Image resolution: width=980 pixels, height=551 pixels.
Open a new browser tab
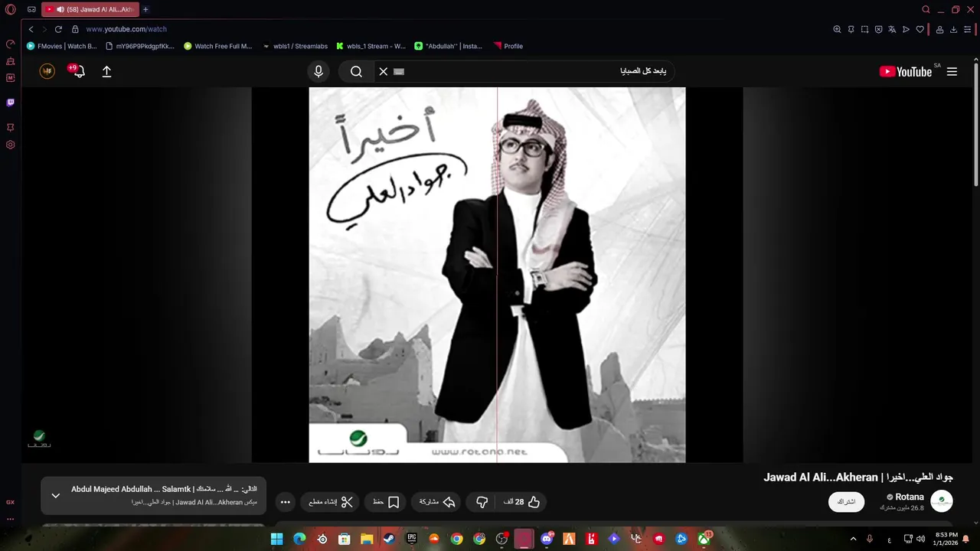coord(145,10)
